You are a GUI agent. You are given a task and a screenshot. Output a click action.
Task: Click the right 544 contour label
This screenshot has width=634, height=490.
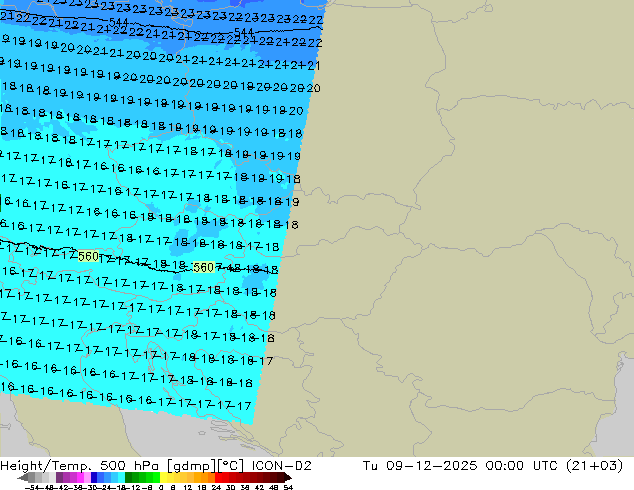click(244, 32)
